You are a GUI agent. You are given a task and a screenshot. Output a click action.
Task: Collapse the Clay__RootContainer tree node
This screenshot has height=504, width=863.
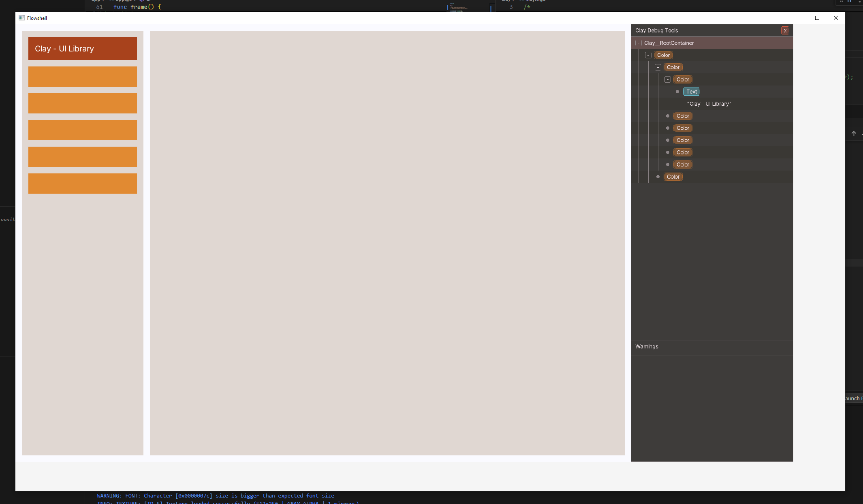pos(639,43)
